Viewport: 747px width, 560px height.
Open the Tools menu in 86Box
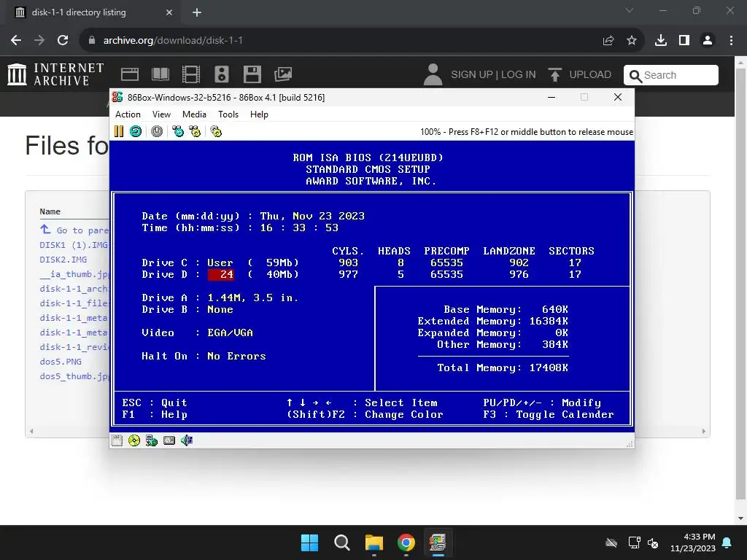click(228, 114)
